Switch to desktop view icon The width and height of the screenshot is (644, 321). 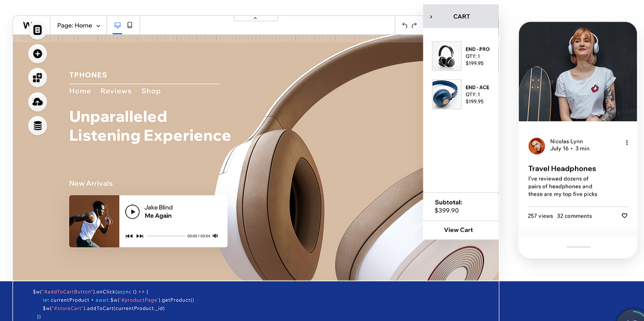[117, 25]
